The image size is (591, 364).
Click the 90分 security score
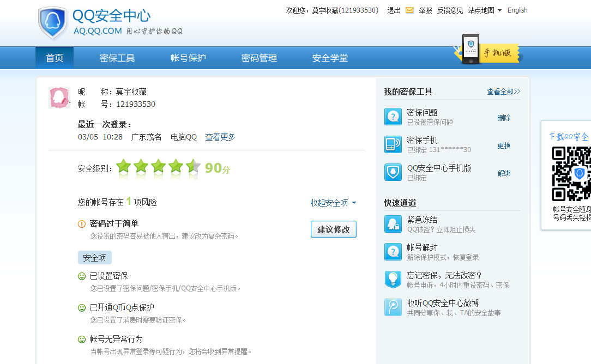click(x=218, y=168)
